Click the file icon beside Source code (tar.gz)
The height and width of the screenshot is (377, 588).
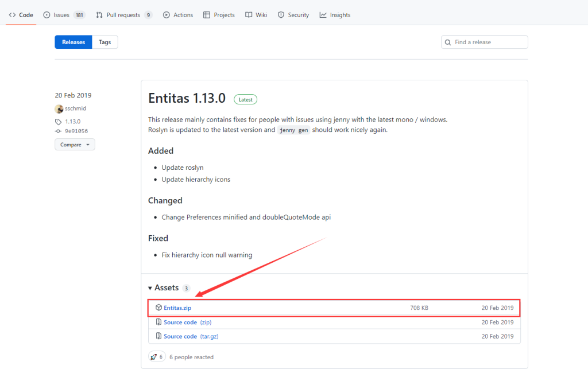click(x=158, y=336)
